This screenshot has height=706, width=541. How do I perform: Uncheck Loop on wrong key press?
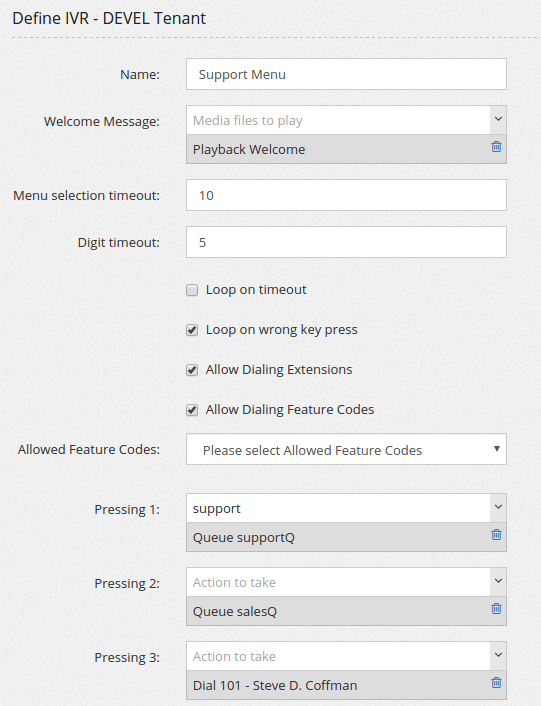pyautogui.click(x=192, y=330)
